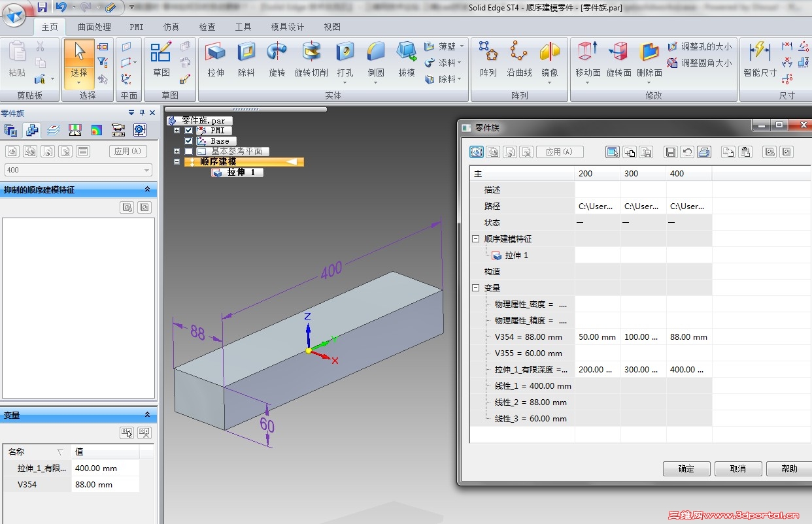Image resolution: width=812 pixels, height=524 pixels.
Task: Switch to the 检查 ribbon tab
Action: click(x=207, y=27)
